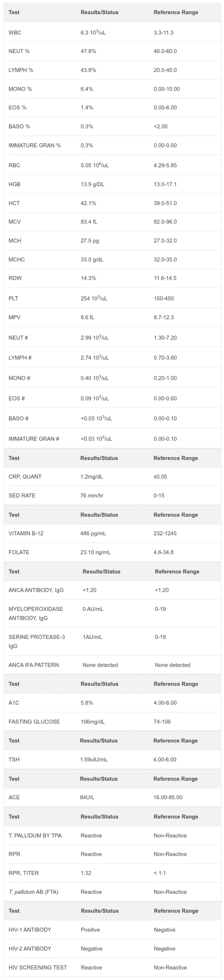
Task: Click the WBC test row label
Action: click(15, 33)
